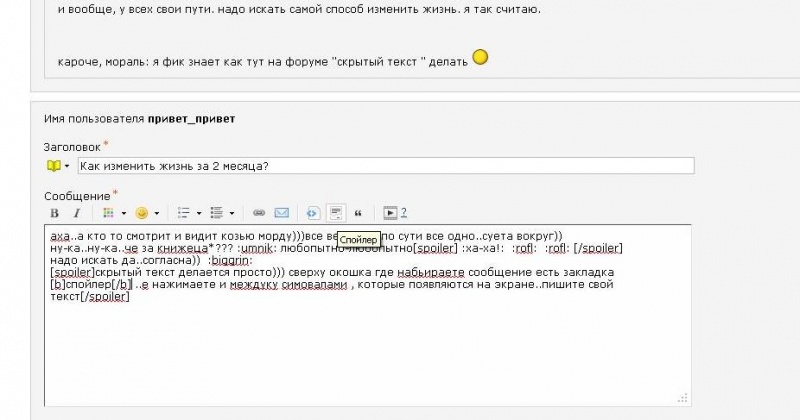800x420 pixels.
Task: Insert a code block via code icon
Action: click(x=312, y=213)
